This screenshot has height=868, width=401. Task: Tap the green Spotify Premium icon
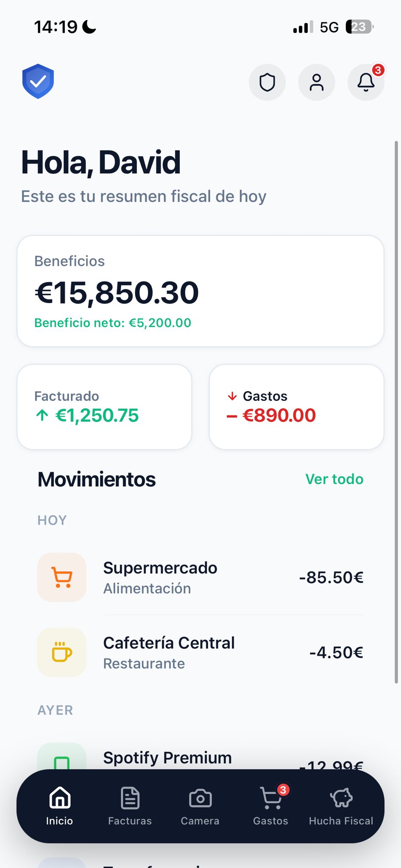pyautogui.click(x=62, y=759)
